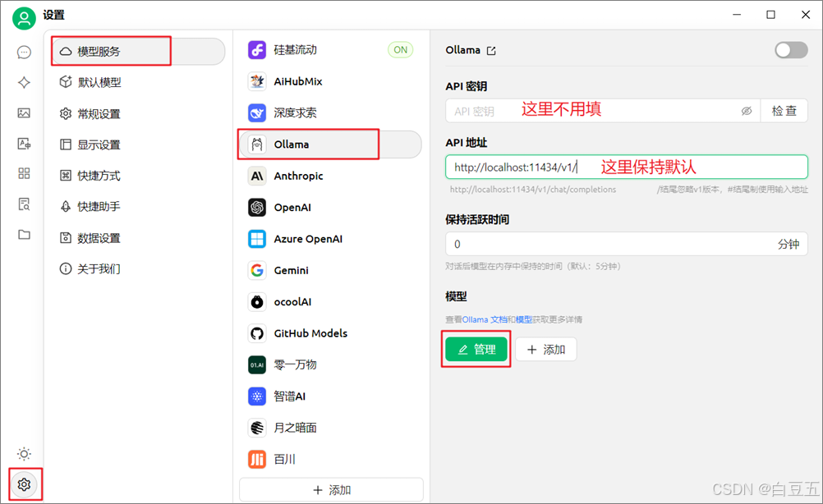The image size is (823, 504).
Task: Minimize the settings window
Action: pyautogui.click(x=737, y=15)
